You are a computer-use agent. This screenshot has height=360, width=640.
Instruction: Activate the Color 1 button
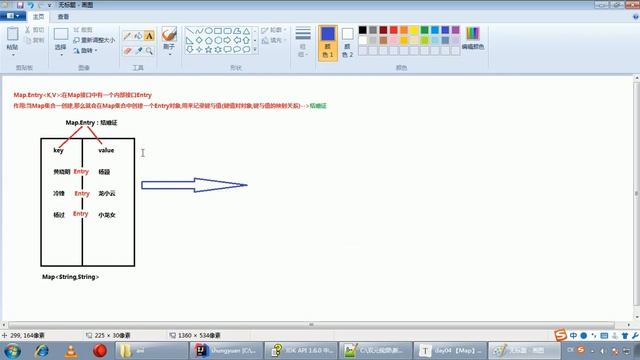tap(328, 42)
